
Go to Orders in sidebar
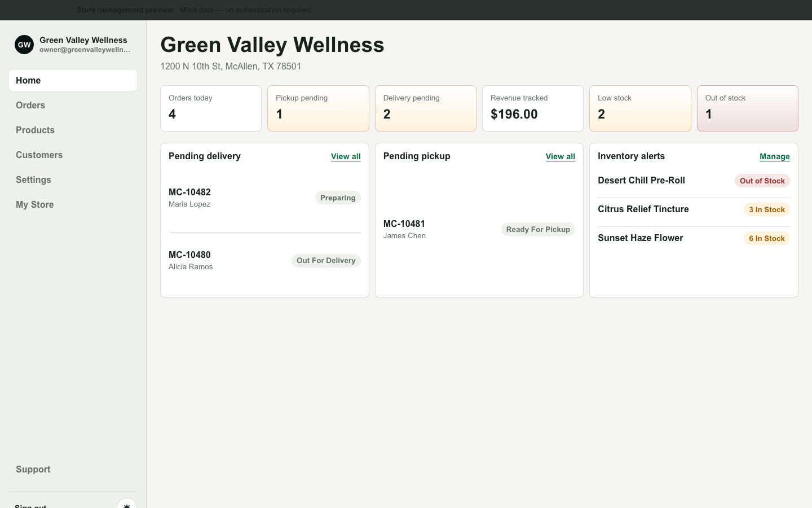pos(73,106)
